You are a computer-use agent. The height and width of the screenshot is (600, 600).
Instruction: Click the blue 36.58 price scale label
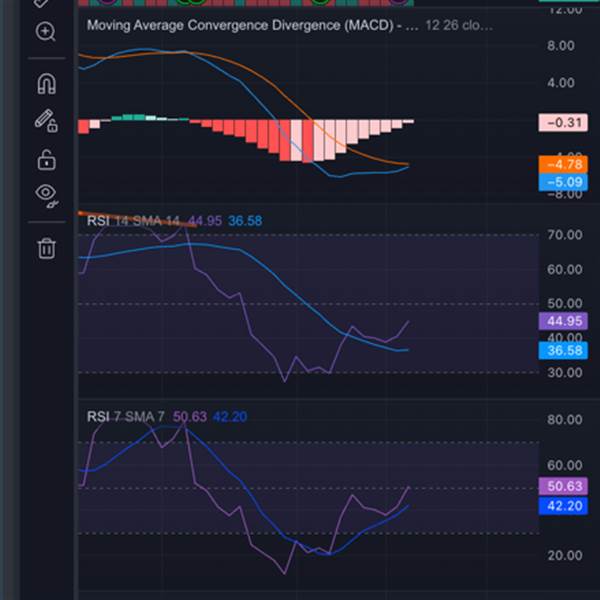point(563,351)
